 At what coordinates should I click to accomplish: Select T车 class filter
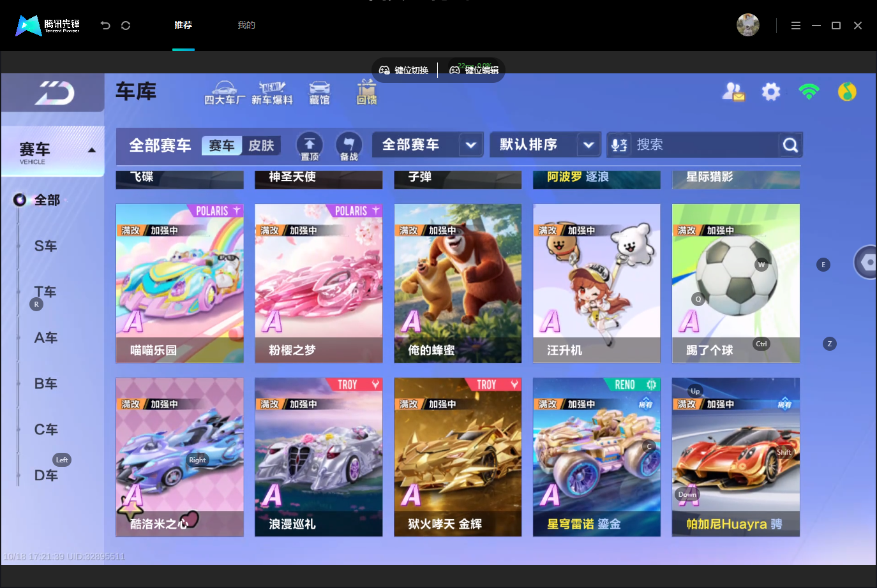(x=46, y=292)
